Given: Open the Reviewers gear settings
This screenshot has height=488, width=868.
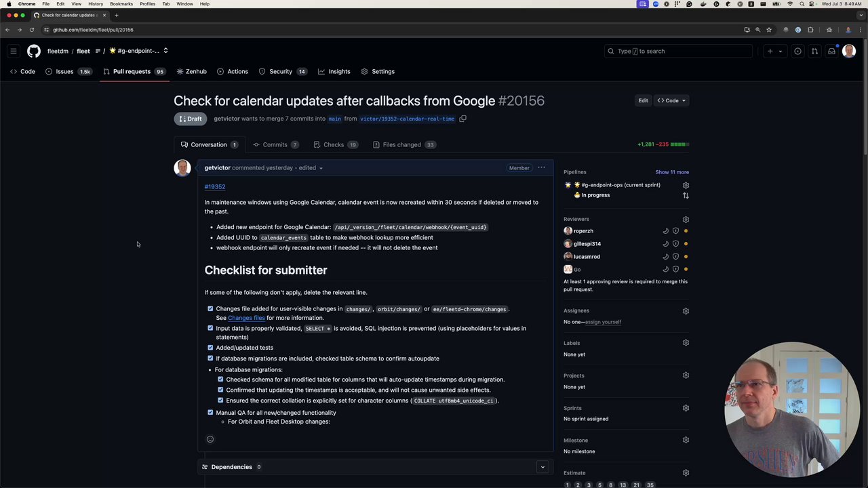Looking at the screenshot, I should click(x=686, y=220).
